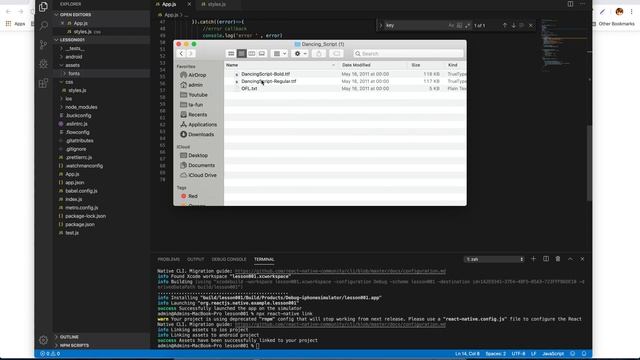
Task: Click the Finder share button
Action: (319, 53)
